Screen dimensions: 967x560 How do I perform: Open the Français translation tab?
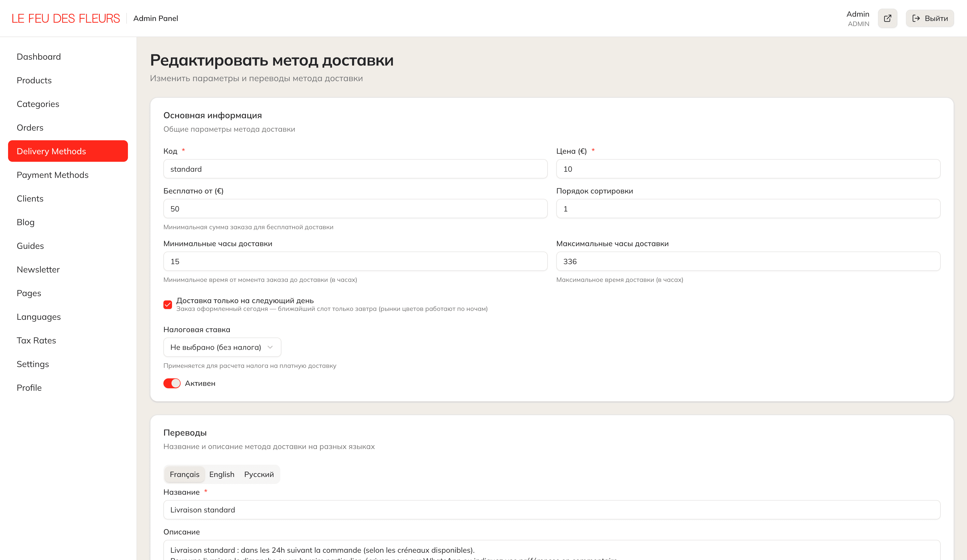(185, 474)
